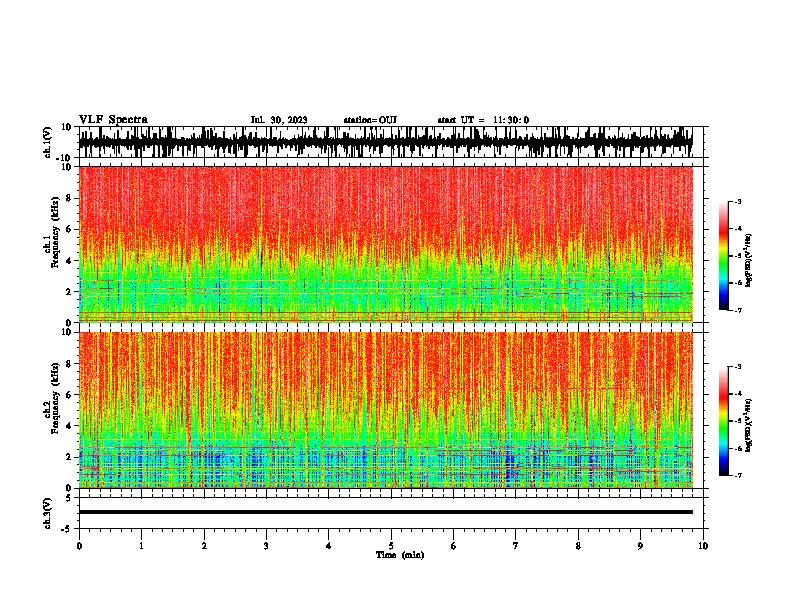Viewport: 792px width, 612px height.
Task: Click the '8' kHz tick on ch.1 axis
Action: (70, 198)
